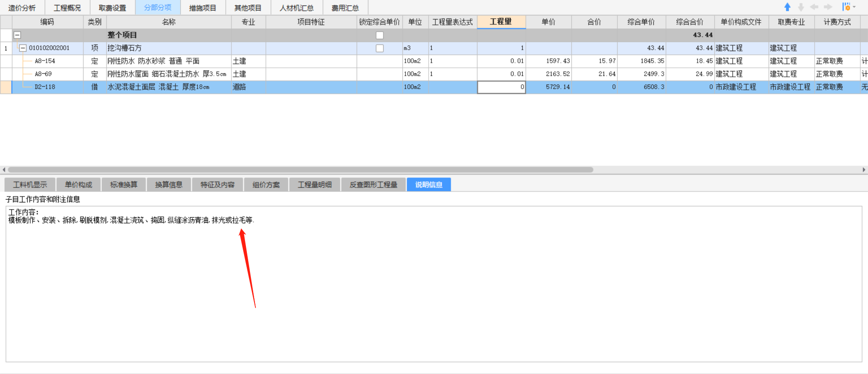The height and width of the screenshot is (374, 868).
Task: Click the 编码 column header
Action: (x=47, y=22)
